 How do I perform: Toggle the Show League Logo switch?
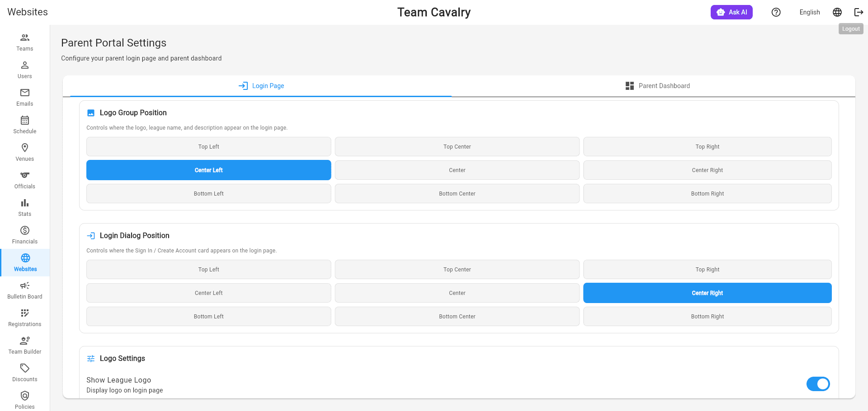coord(818,384)
